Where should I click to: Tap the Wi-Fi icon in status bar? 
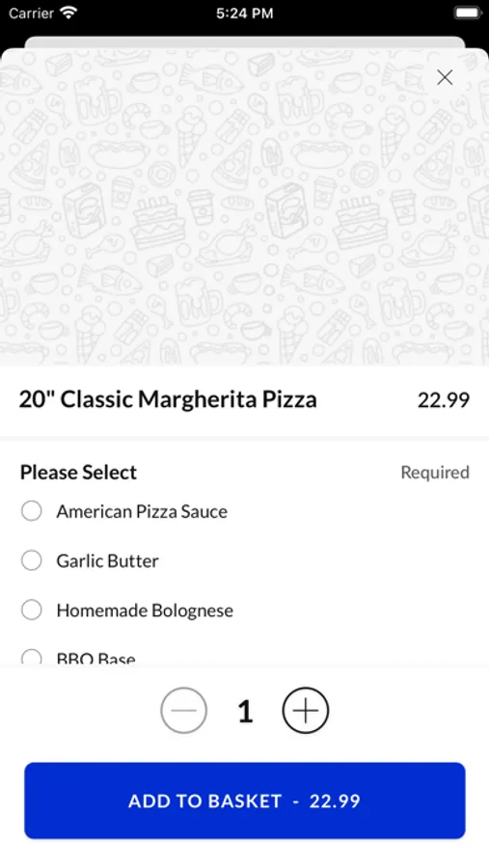[x=68, y=14]
